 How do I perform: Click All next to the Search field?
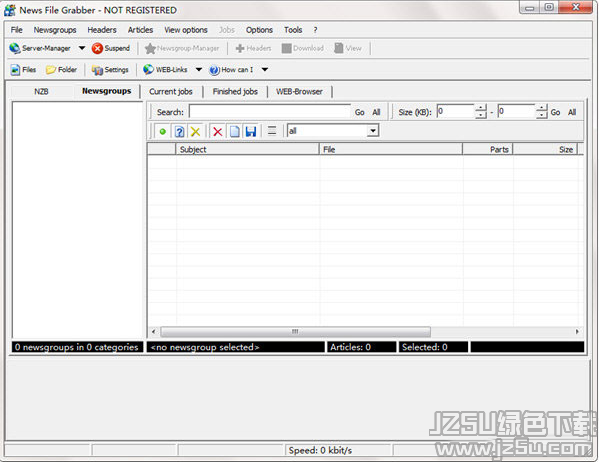click(376, 112)
